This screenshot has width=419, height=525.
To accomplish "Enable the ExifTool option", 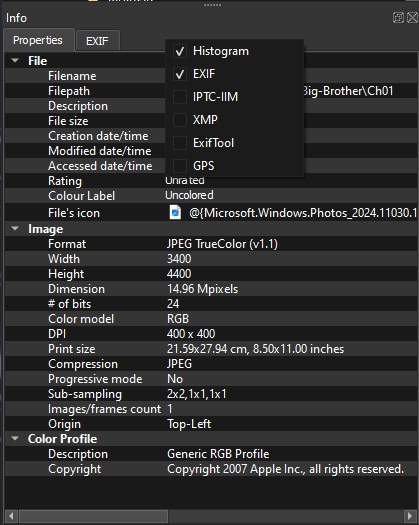I will click(x=180, y=143).
